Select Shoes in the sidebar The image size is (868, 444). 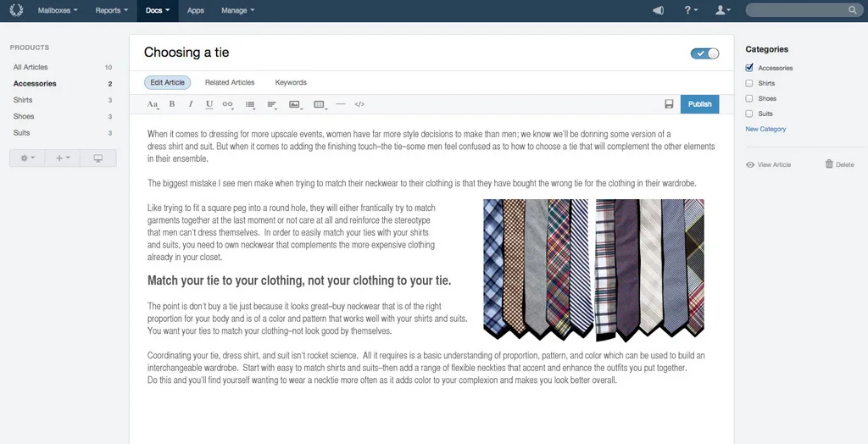click(63, 116)
